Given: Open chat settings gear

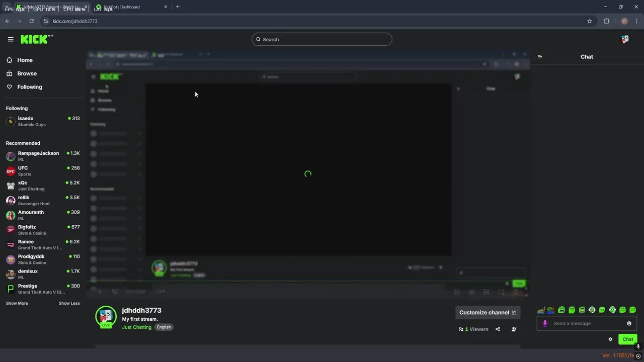Looking at the screenshot, I should 610,339.
